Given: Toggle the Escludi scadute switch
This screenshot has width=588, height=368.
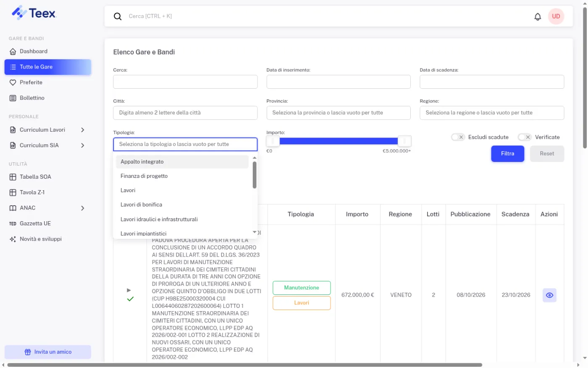Looking at the screenshot, I should tap(458, 137).
